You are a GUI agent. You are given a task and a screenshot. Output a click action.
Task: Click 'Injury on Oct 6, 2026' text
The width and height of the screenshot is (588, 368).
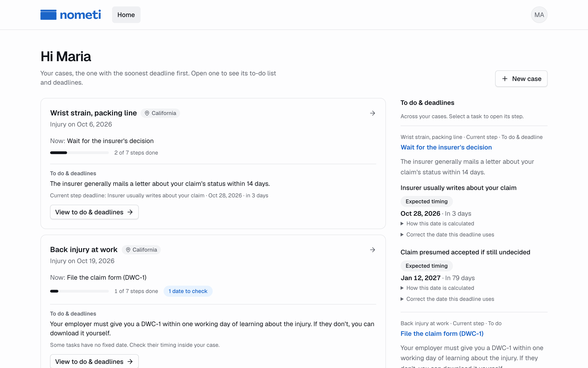(81, 124)
